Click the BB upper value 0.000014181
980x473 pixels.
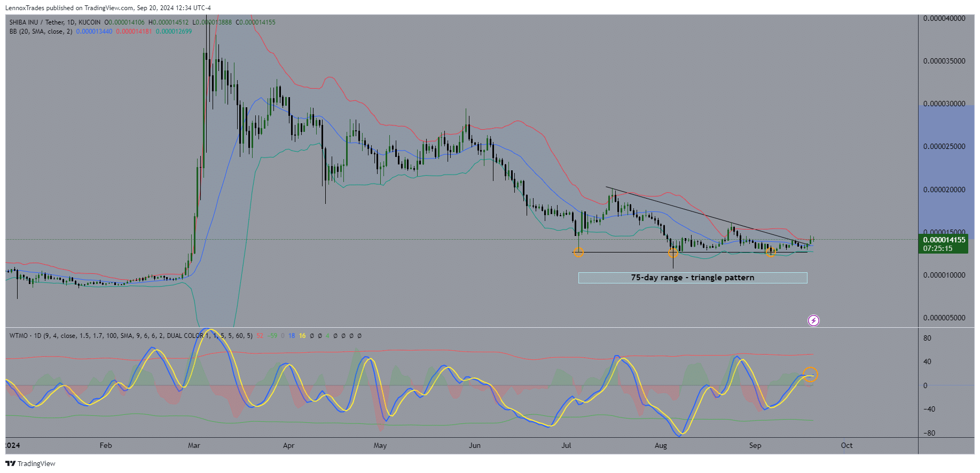pos(134,31)
